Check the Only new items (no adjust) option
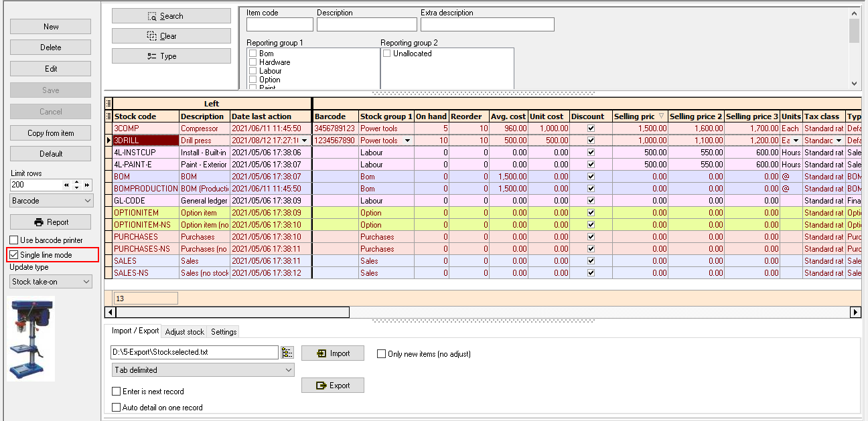This screenshot has height=421, width=868. [x=381, y=353]
